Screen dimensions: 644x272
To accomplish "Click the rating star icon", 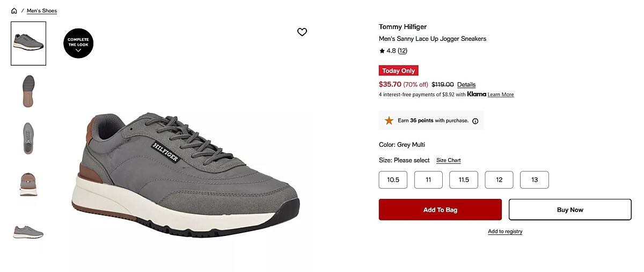I will (382, 51).
